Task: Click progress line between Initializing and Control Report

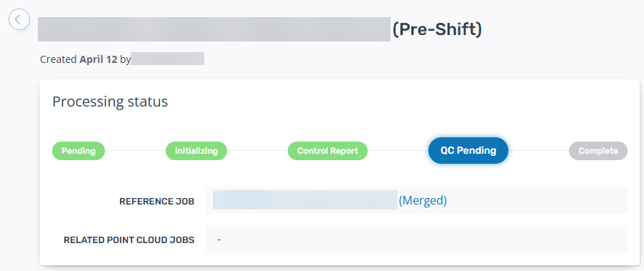Action: (x=257, y=151)
